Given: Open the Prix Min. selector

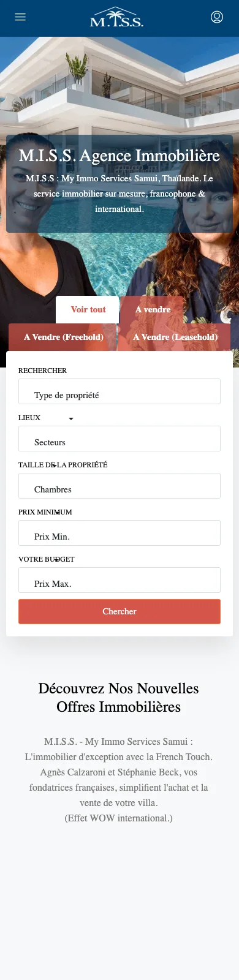Looking at the screenshot, I should [x=120, y=533].
